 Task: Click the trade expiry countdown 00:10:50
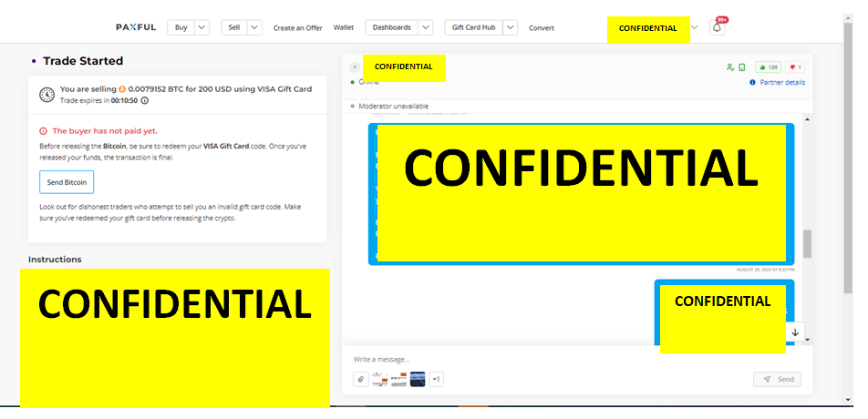point(125,100)
